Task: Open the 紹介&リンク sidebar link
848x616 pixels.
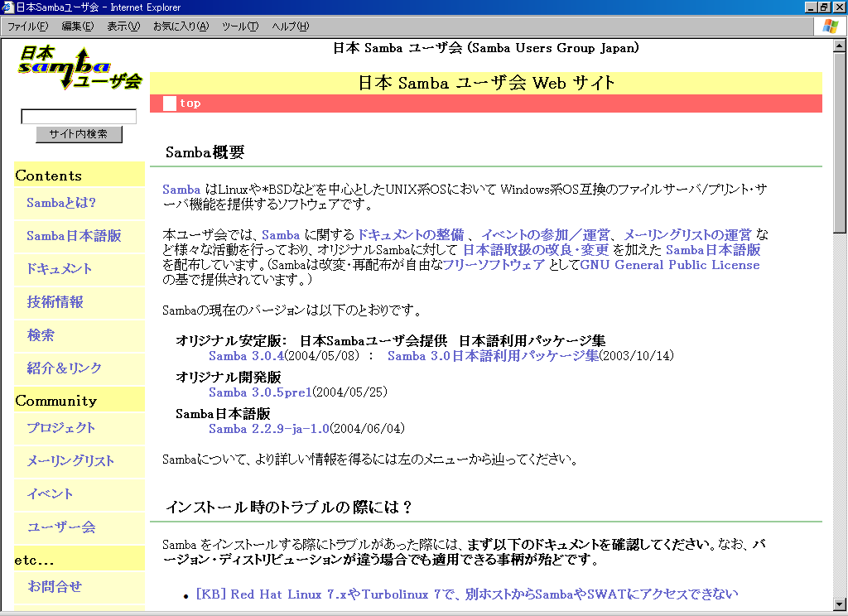Action: click(x=65, y=368)
